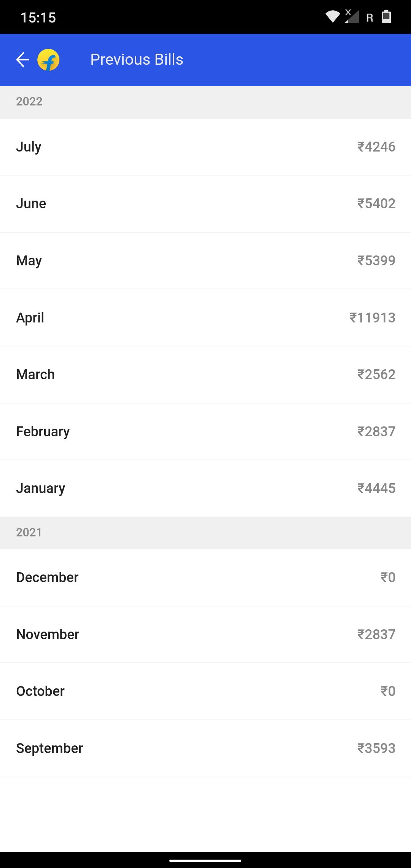
Task: Open the March bill row
Action: point(205,375)
